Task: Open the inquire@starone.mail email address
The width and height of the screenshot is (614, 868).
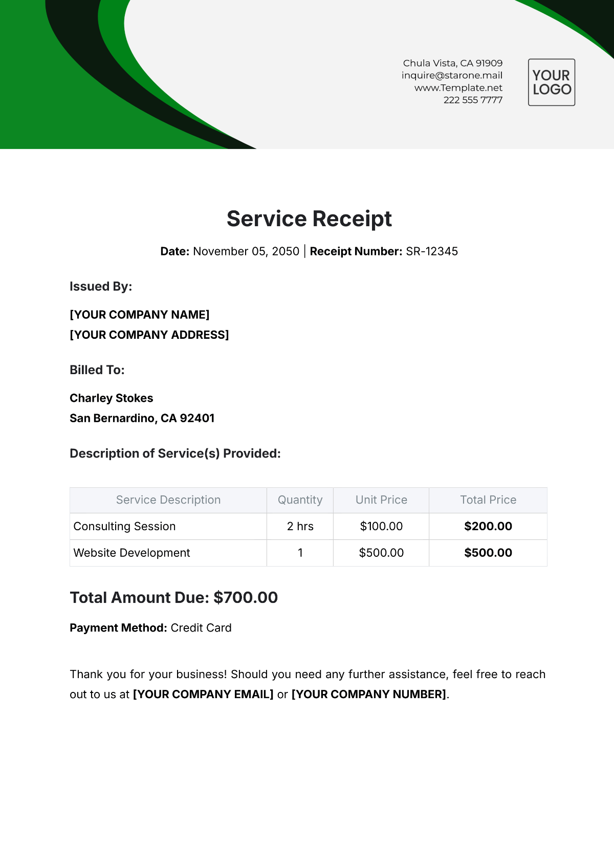Action: [x=452, y=75]
